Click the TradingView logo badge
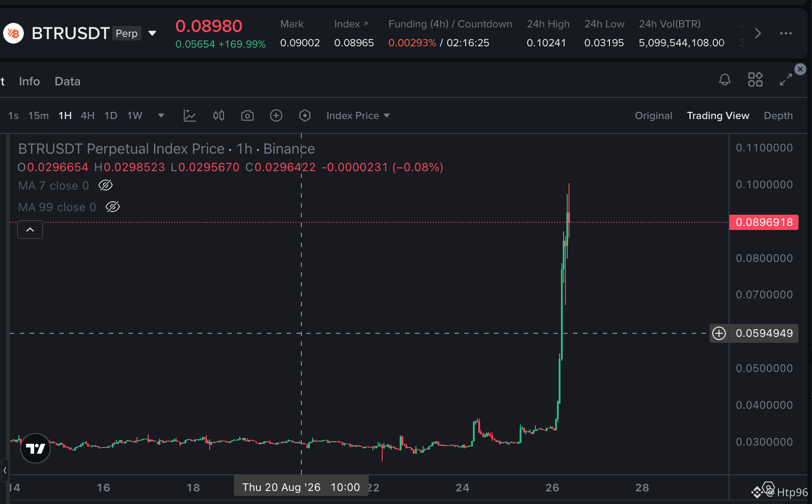 click(35, 448)
